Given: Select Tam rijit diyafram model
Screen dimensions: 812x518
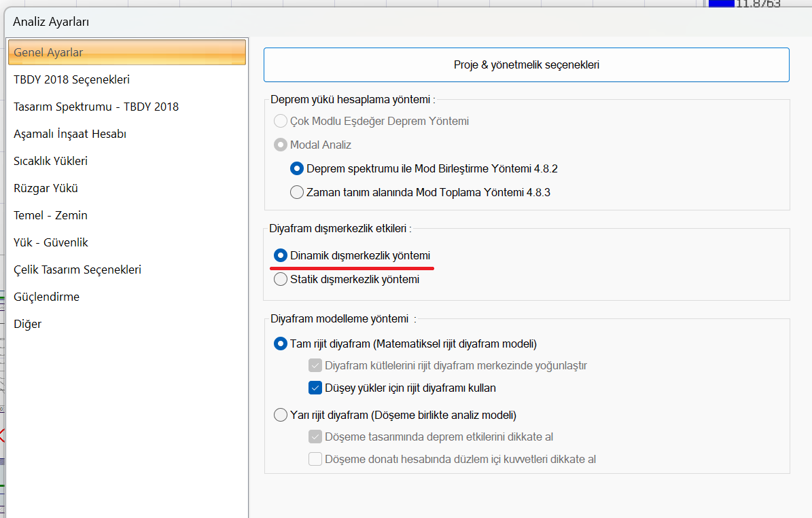Looking at the screenshot, I should click(x=280, y=344).
